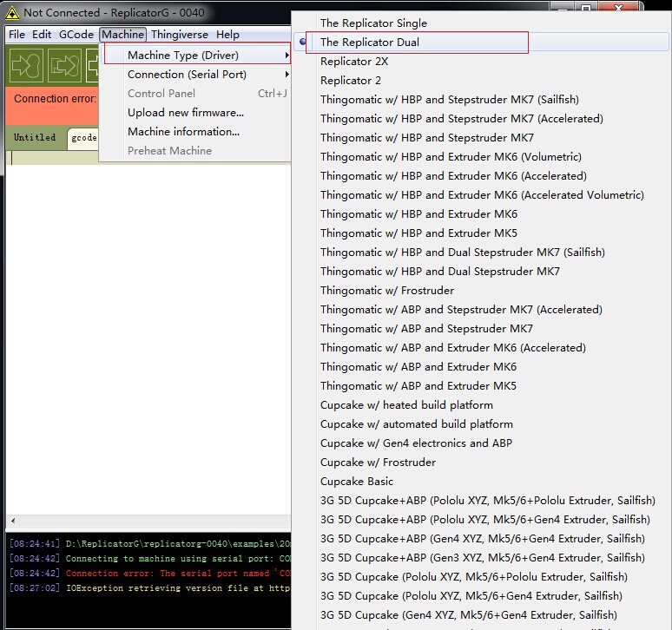This screenshot has width=672, height=630.
Task: Open the Thingiverse menu
Action: click(179, 34)
